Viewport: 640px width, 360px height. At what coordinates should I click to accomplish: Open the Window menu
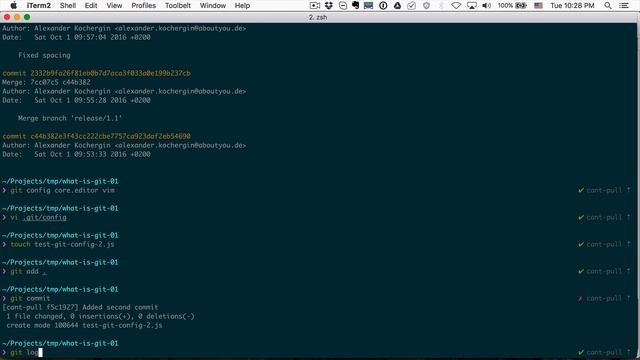[x=213, y=6]
